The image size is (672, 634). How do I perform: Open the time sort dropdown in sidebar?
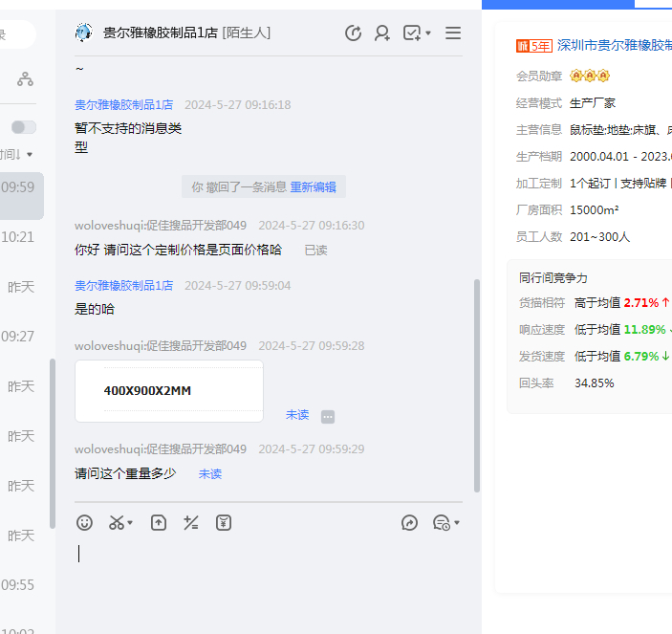[x=19, y=154]
